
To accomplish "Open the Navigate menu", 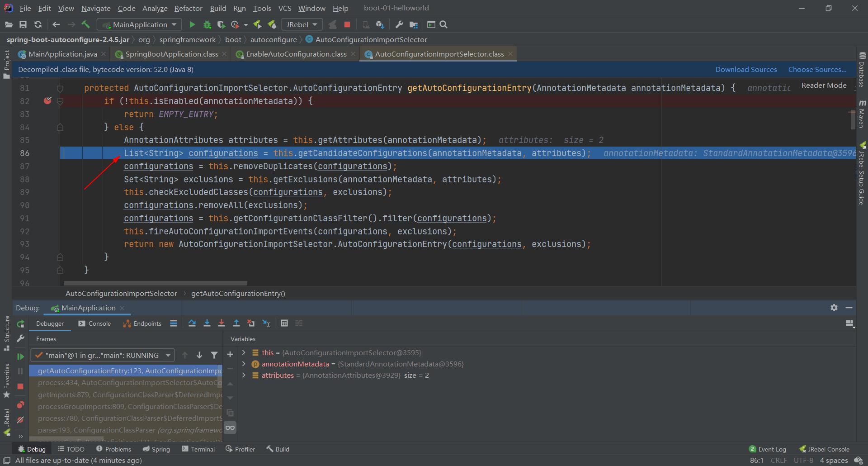I will click(x=96, y=8).
